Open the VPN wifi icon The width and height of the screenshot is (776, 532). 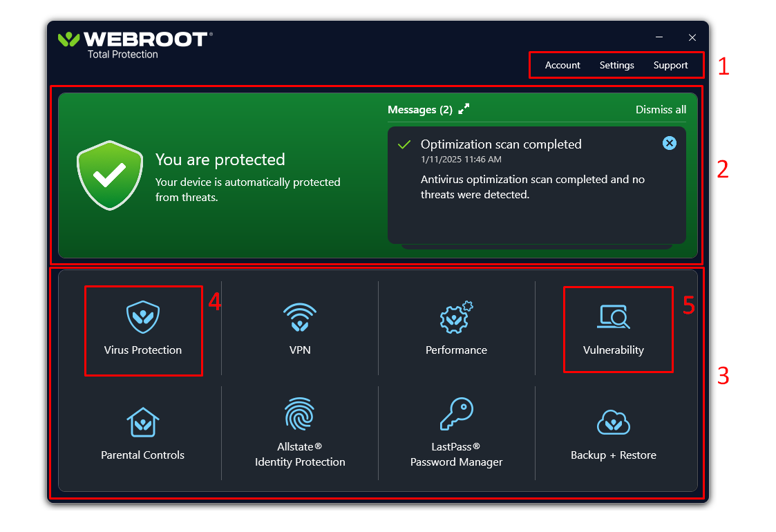point(300,316)
